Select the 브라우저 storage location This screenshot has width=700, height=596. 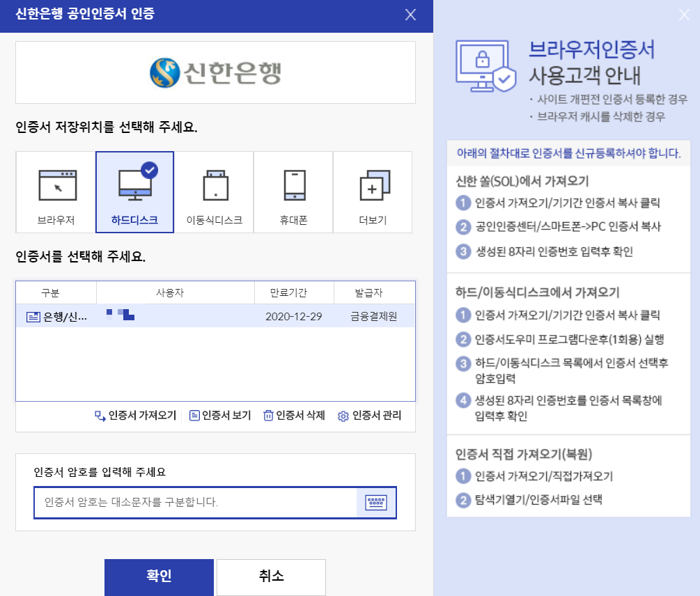click(x=56, y=192)
